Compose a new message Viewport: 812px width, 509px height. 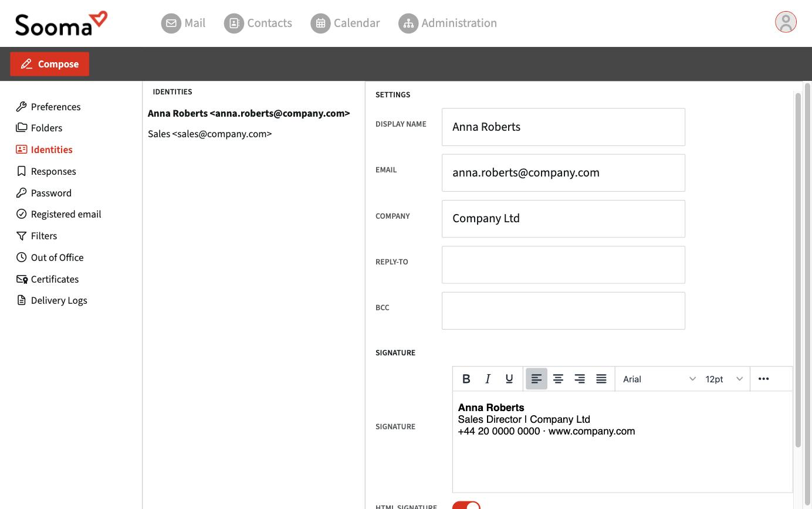[x=49, y=64]
